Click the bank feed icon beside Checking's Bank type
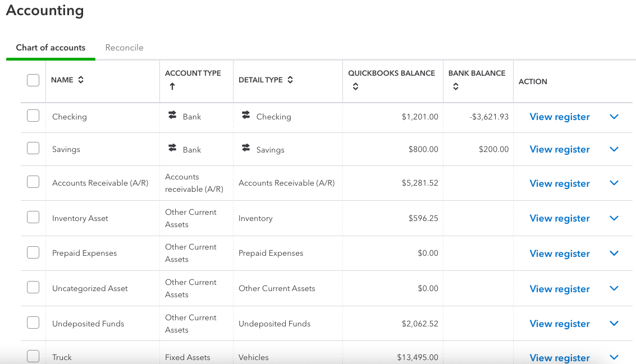This screenshot has width=636, height=364. tap(172, 116)
